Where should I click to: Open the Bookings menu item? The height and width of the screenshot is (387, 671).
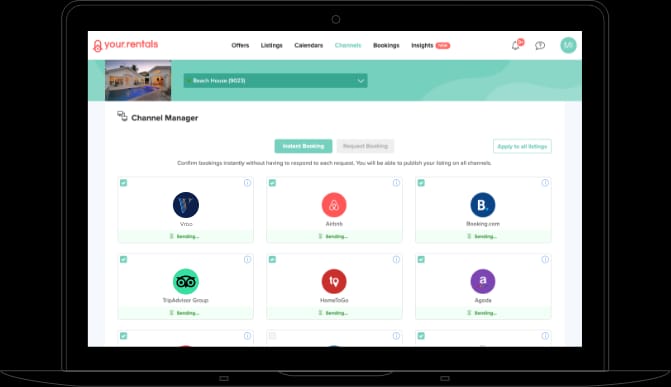pyautogui.click(x=386, y=45)
